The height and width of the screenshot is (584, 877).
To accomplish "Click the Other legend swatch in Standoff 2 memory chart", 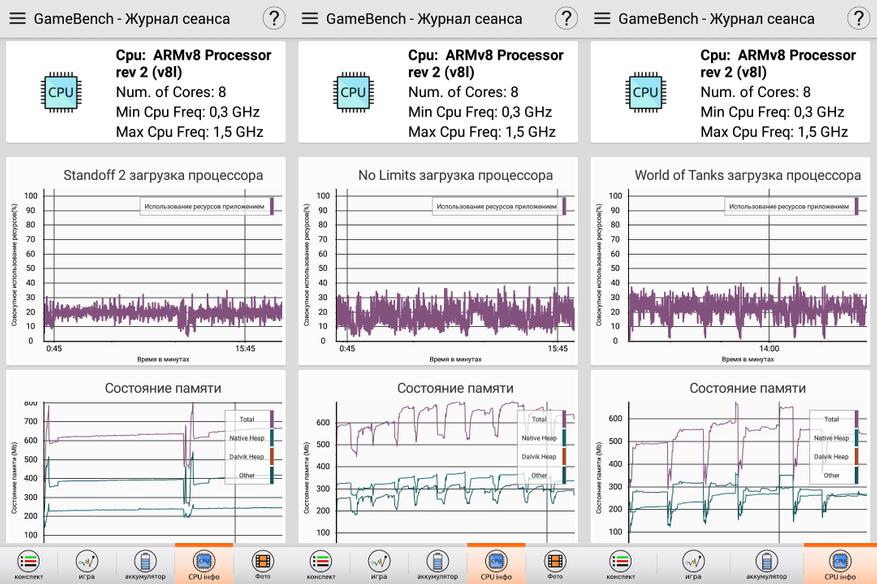I will coord(272,475).
